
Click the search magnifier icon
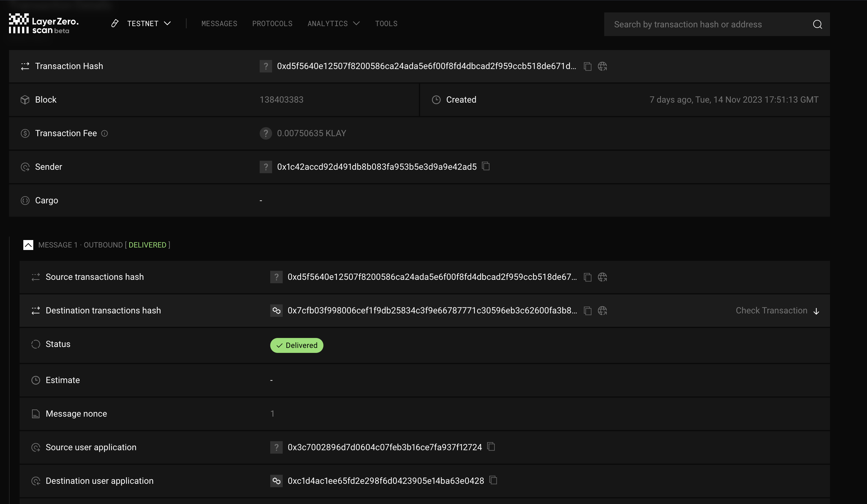point(818,25)
